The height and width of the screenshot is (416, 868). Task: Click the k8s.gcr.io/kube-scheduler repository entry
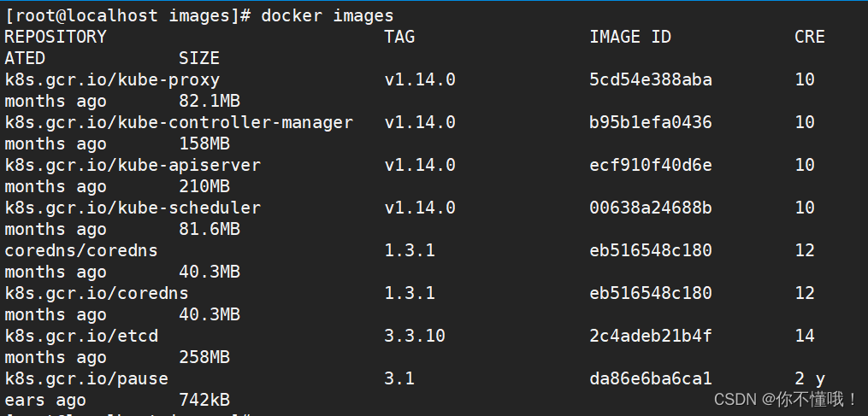(x=133, y=208)
